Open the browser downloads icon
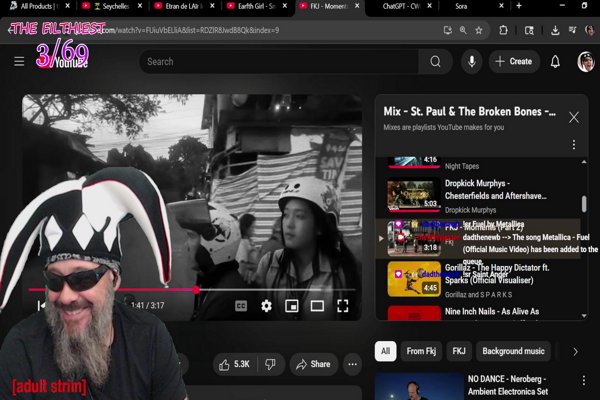 pos(555,30)
